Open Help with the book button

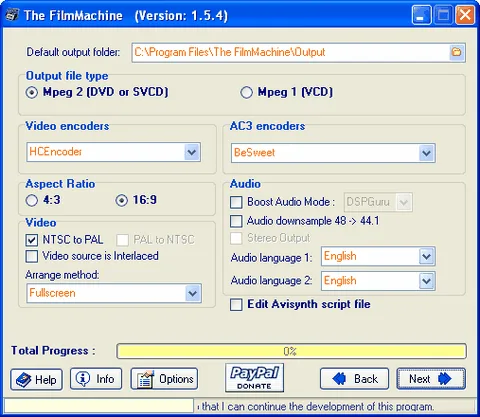coord(36,379)
